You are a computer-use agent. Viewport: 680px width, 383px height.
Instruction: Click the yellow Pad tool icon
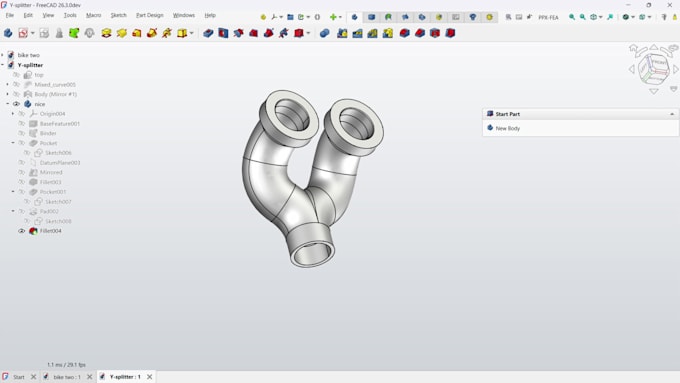pyautogui.click(x=106, y=33)
